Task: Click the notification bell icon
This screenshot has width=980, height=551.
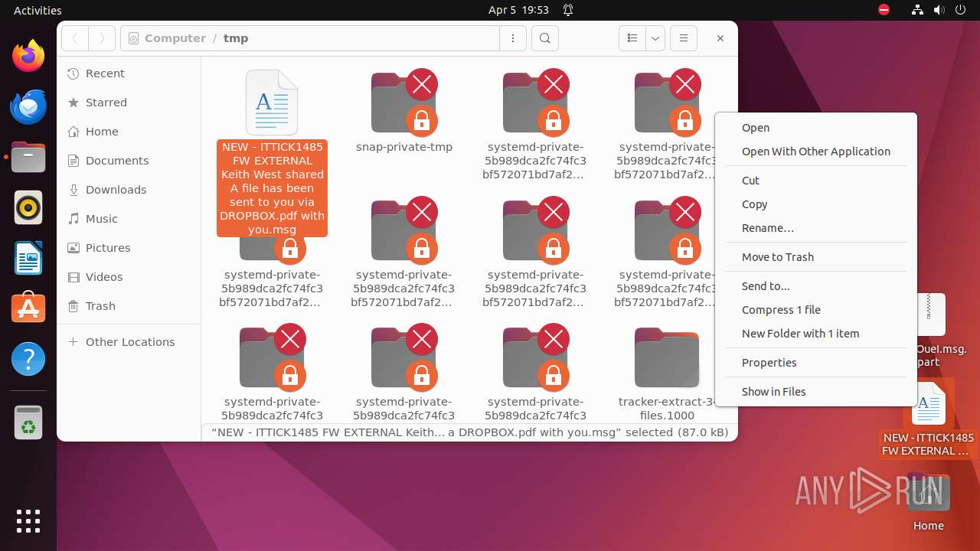Action: pyautogui.click(x=568, y=10)
